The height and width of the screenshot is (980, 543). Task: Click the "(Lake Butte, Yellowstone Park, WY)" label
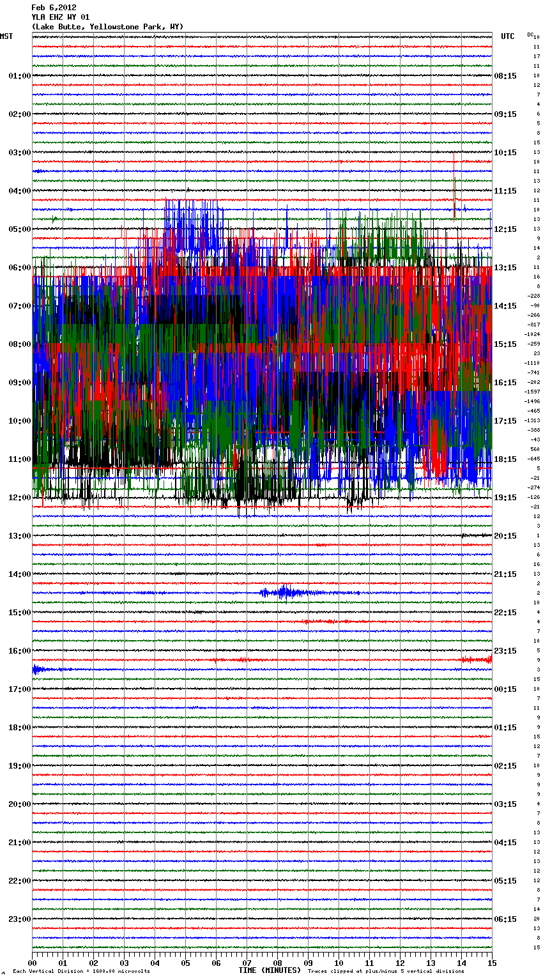107,27
